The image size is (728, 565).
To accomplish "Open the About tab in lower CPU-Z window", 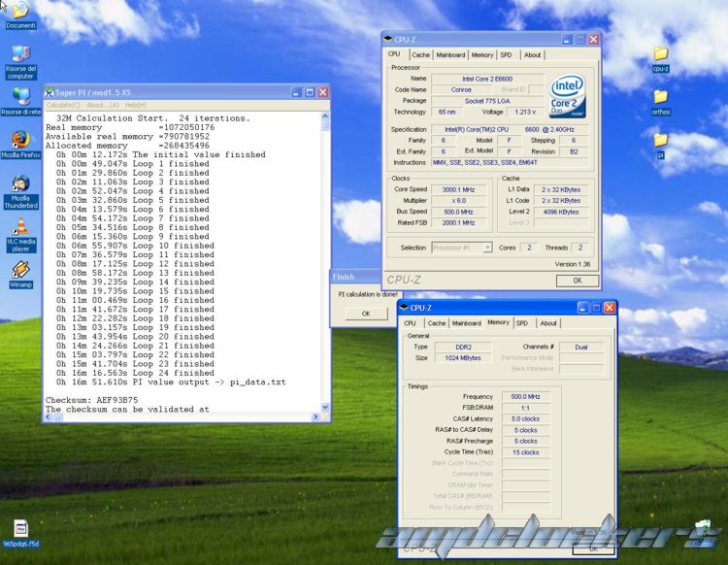I will 548,323.
